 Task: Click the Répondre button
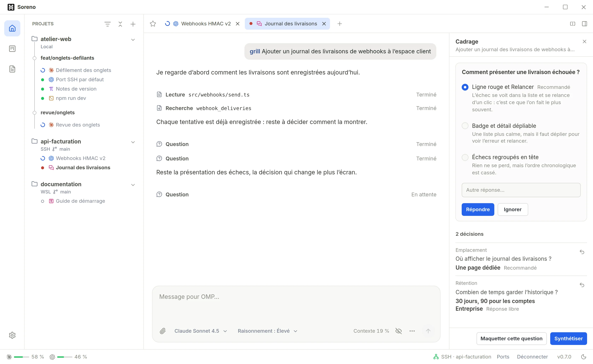pyautogui.click(x=478, y=210)
